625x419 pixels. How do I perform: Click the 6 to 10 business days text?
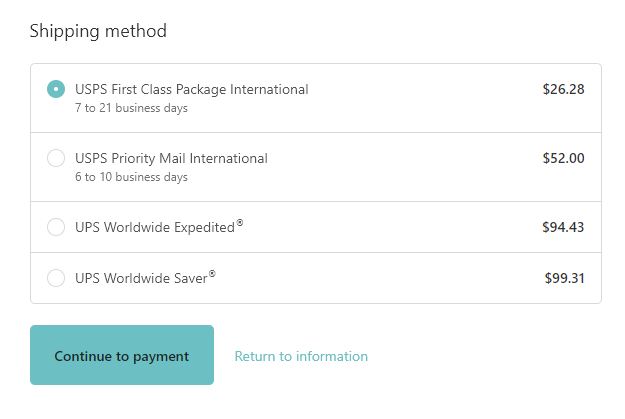point(131,177)
